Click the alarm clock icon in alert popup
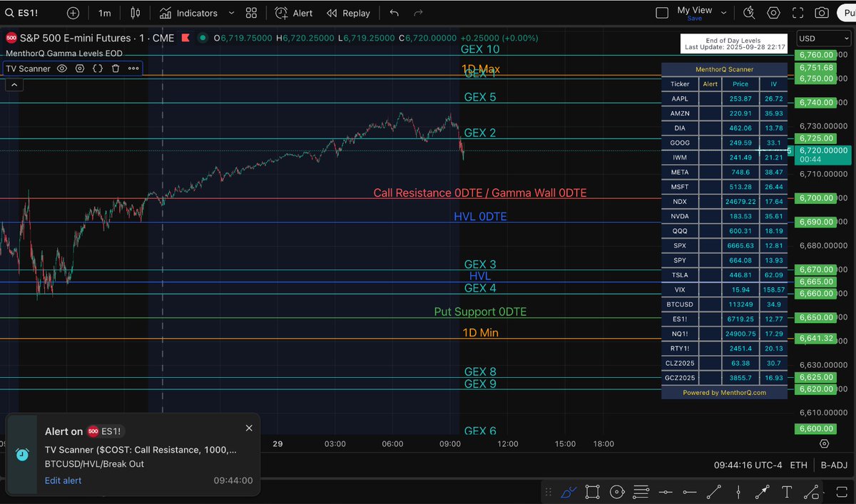 pyautogui.click(x=22, y=455)
